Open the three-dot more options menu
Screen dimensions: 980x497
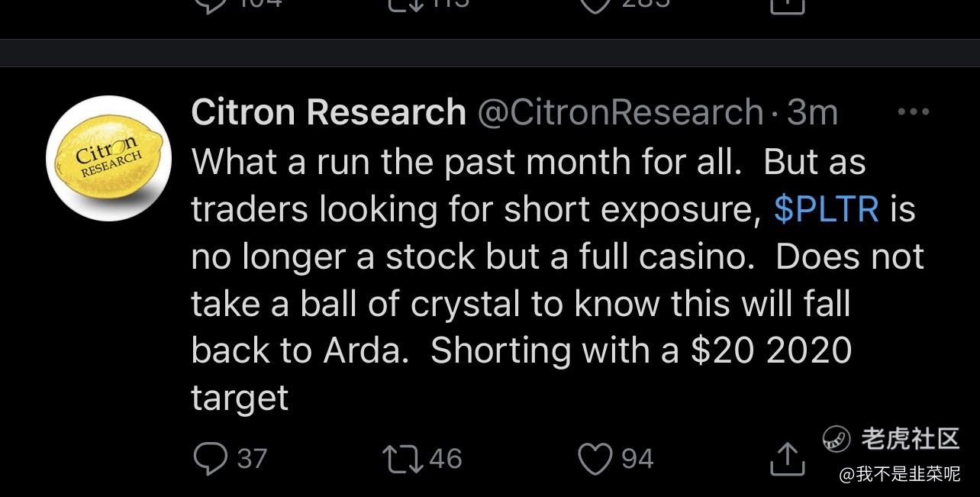[x=914, y=112]
